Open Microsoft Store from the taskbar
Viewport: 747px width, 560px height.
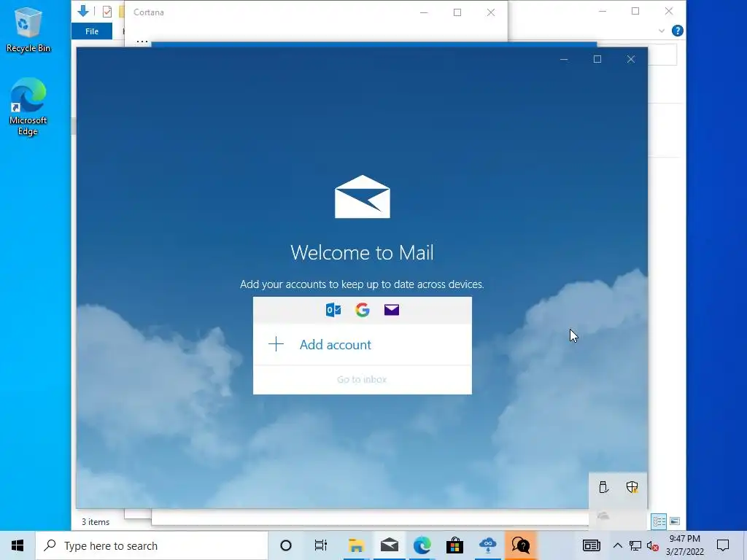tap(455, 545)
